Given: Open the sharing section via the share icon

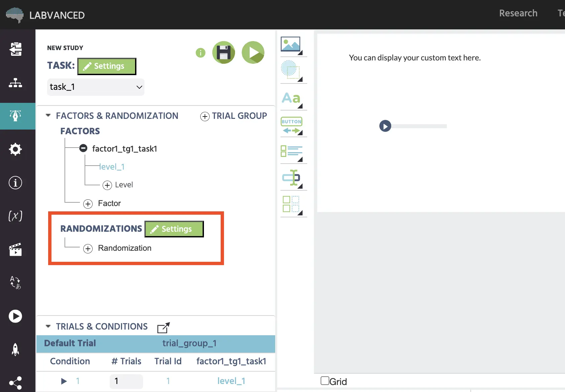Looking at the screenshot, I should point(15,383).
